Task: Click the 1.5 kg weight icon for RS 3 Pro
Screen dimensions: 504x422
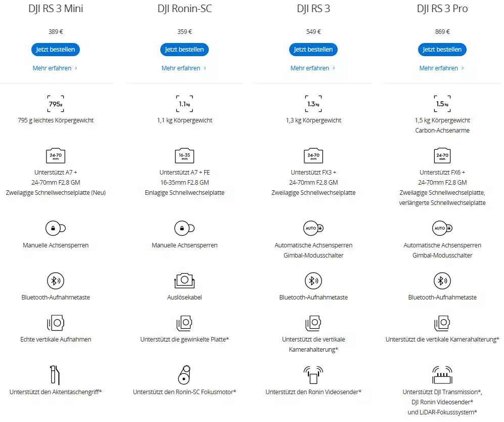Action: click(442, 104)
